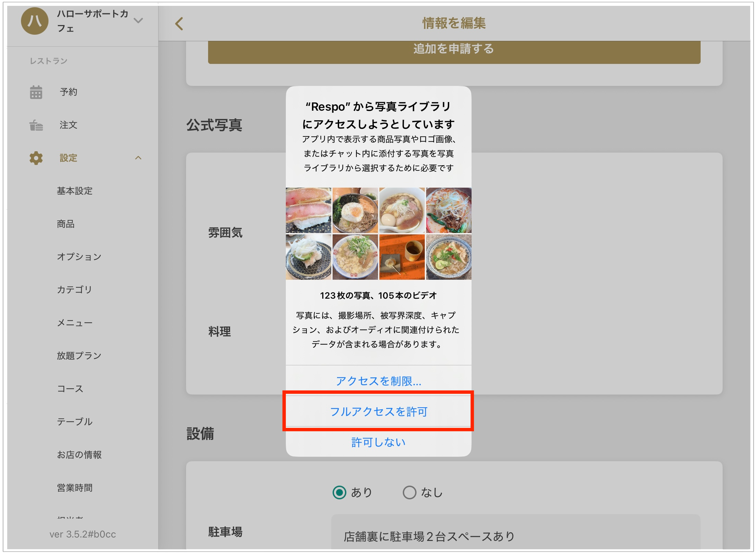Collapse the 設定 section chevron
756x554 pixels.
tap(138, 158)
